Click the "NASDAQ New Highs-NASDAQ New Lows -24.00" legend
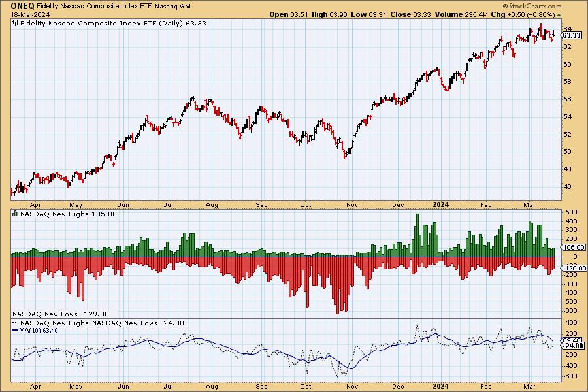 (102, 323)
